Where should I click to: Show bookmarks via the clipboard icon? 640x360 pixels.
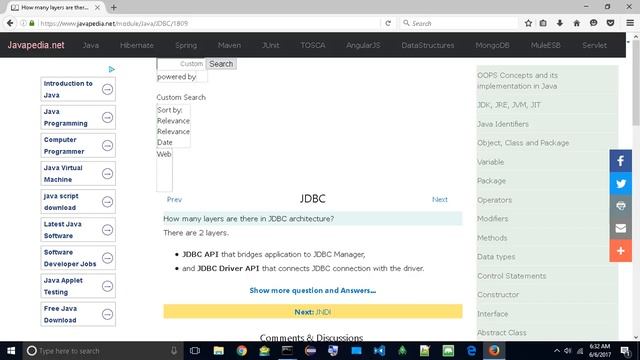click(543, 23)
